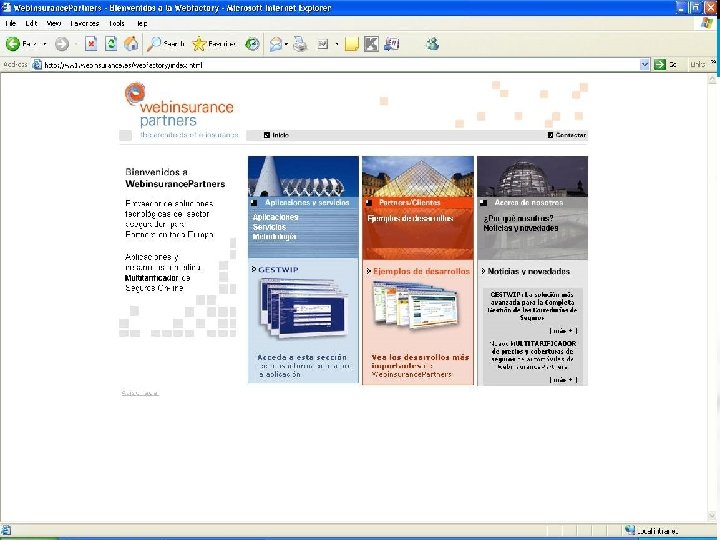
Task: Click the Multitarificador bold link text
Action: point(152,278)
